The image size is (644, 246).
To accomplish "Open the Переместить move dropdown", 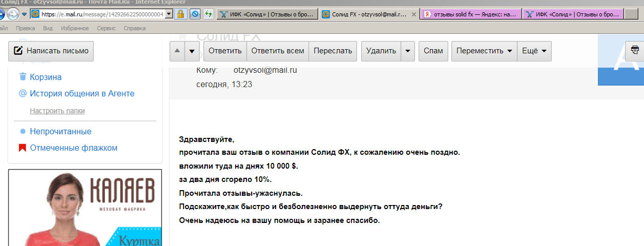I will (x=484, y=51).
